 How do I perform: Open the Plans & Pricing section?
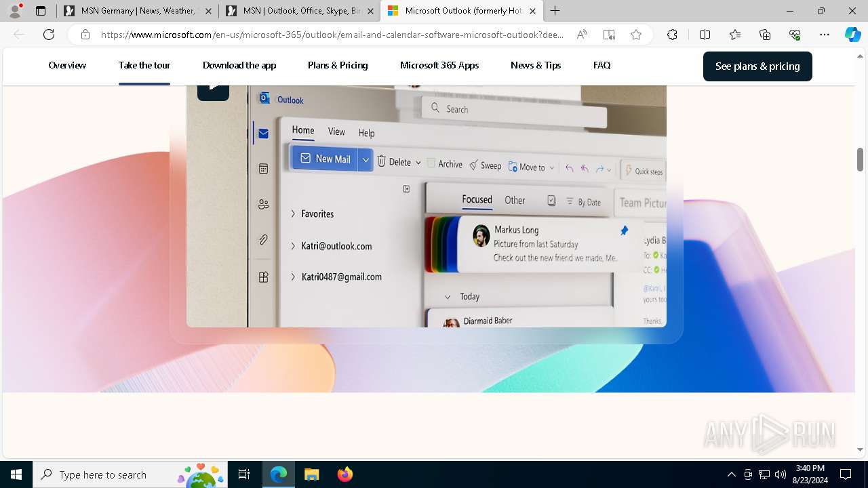click(338, 66)
